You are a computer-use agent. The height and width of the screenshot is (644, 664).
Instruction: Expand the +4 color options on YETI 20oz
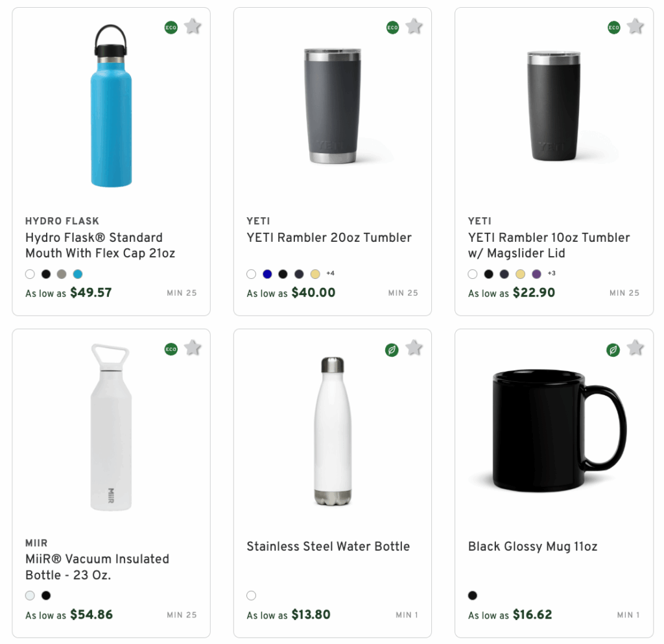pyautogui.click(x=330, y=274)
